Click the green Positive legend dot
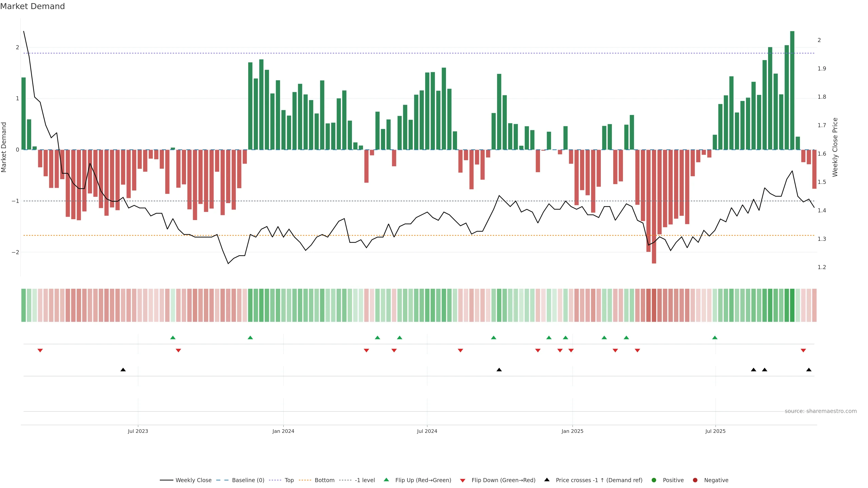Screen dimensions: 868x488 tap(654, 480)
